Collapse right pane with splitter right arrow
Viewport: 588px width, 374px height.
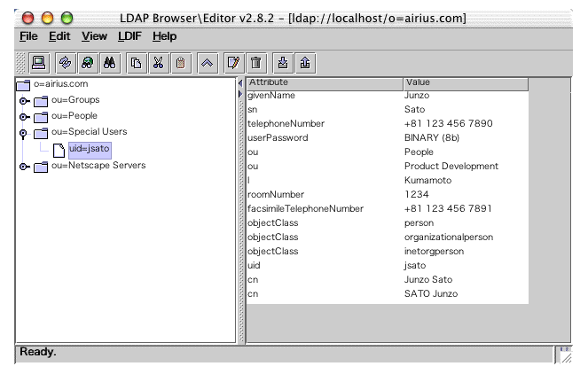click(240, 94)
